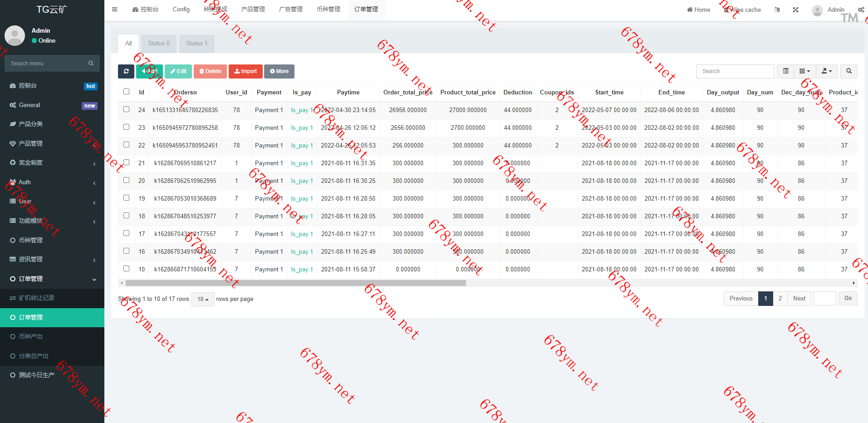This screenshot has height=423, width=868.
Task: Open the columns visibility dropdown
Action: pos(804,71)
